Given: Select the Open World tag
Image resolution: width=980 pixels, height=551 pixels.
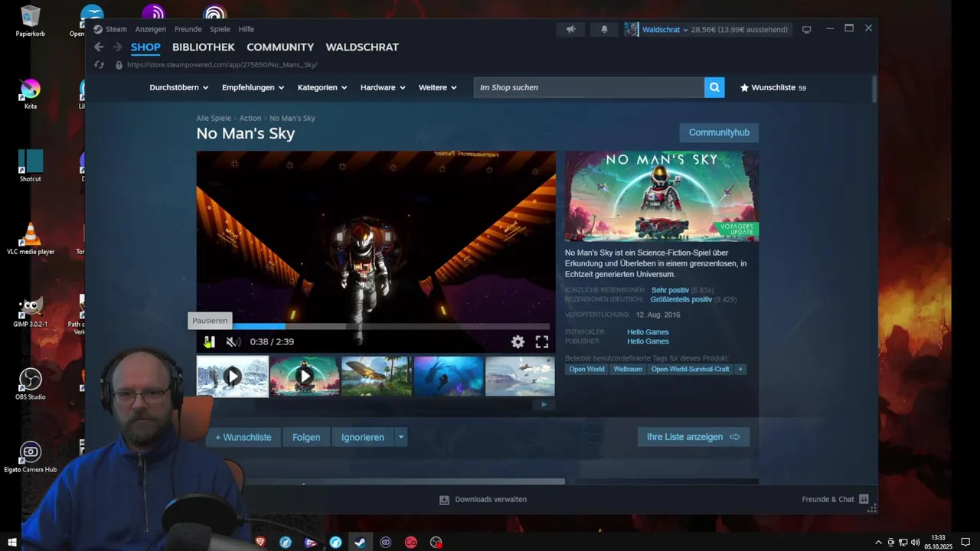Looking at the screenshot, I should click(x=586, y=369).
